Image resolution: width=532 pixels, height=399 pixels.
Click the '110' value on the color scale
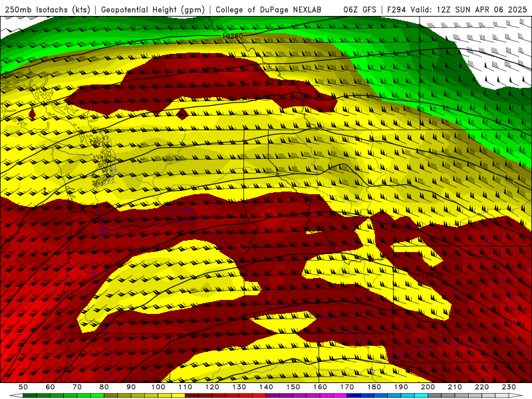click(x=185, y=387)
